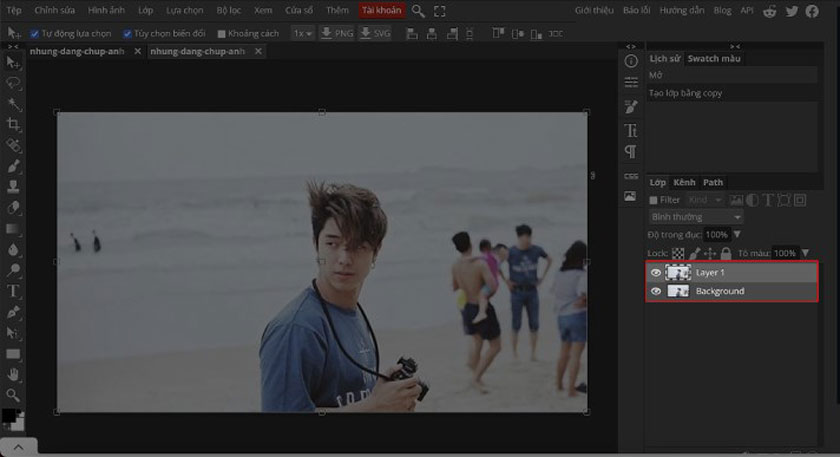This screenshot has height=457, width=840.
Task: Expand the bottom-left up-chevron button
Action: pos(19,447)
